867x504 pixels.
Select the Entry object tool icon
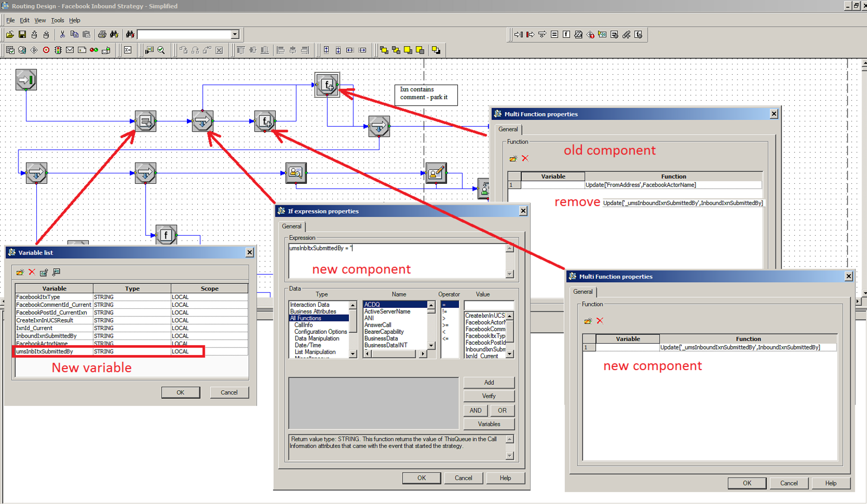tap(519, 35)
